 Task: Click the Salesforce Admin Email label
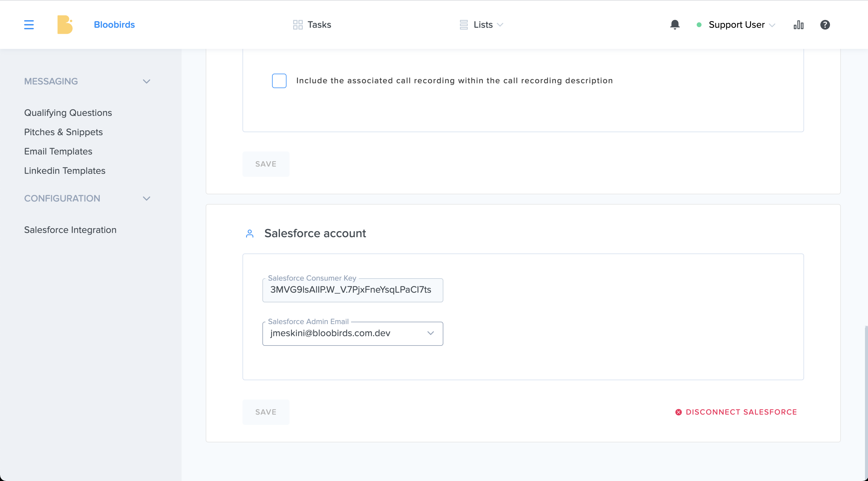[x=308, y=322]
